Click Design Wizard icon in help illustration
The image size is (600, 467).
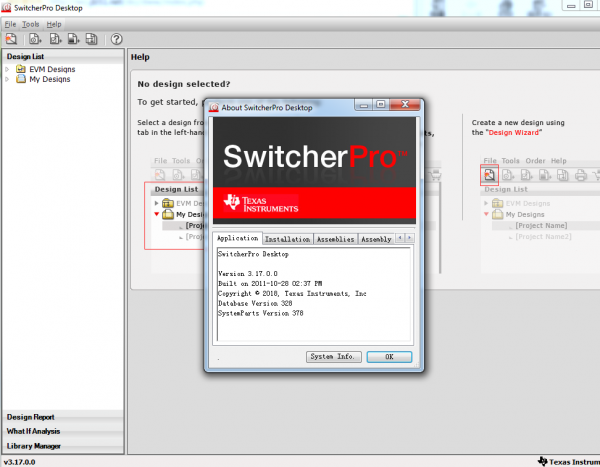489,175
